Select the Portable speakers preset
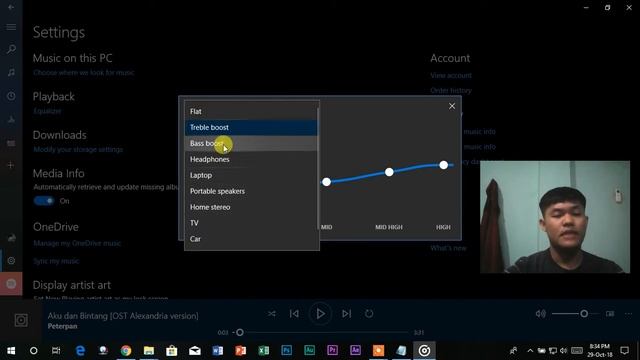Viewport: 640px width, 360px height. (251, 191)
